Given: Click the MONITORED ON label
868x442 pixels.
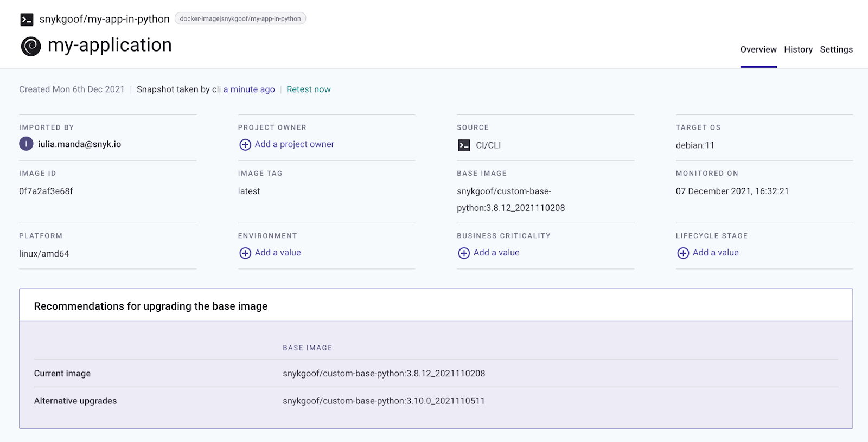Looking at the screenshot, I should pos(707,174).
